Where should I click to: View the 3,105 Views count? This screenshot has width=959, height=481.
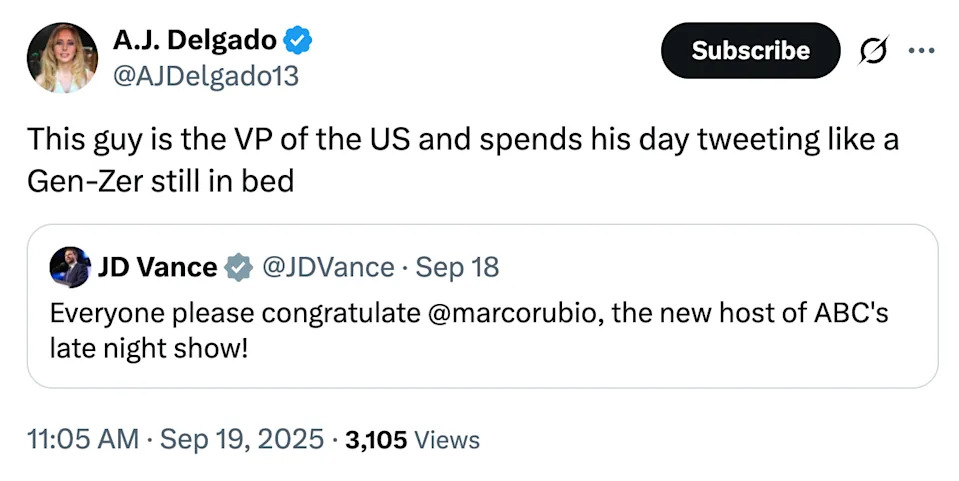(x=376, y=439)
